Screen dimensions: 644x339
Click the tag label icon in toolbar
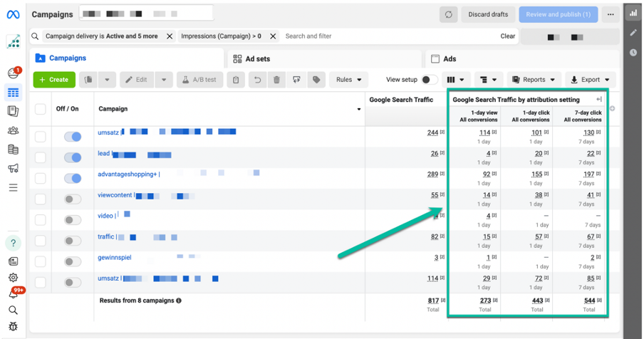click(316, 80)
